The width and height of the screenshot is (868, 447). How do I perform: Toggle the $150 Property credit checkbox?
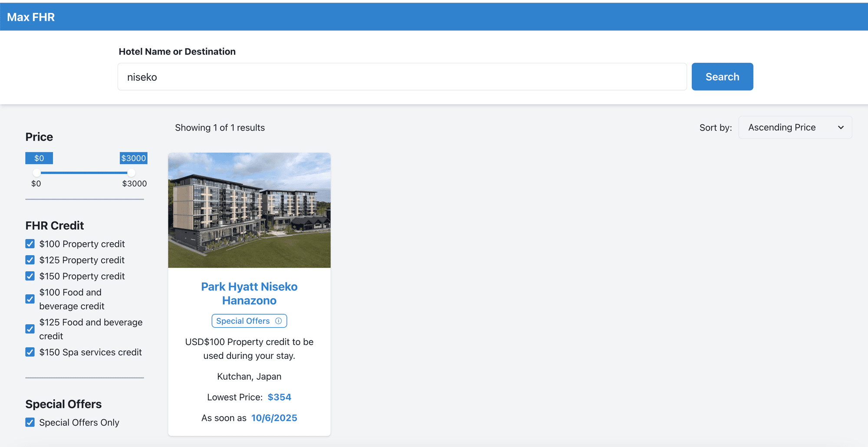pyautogui.click(x=30, y=276)
